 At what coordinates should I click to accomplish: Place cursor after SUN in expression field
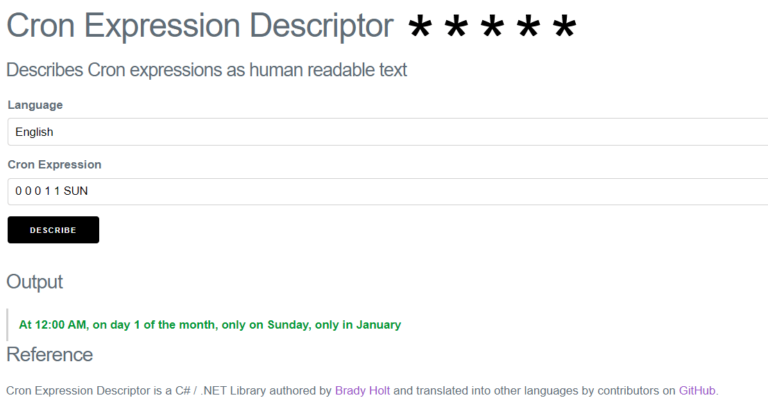[89, 191]
